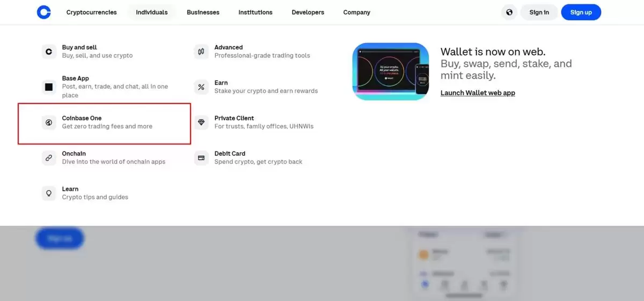Open the Institutions menu
The image size is (644, 301).
(255, 12)
